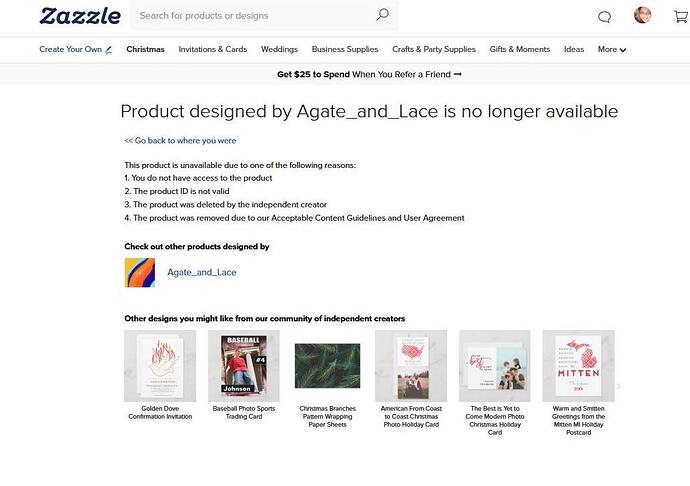The width and height of the screenshot is (690, 486).
Task: Open the Business Supplies menu
Action: [x=345, y=49]
